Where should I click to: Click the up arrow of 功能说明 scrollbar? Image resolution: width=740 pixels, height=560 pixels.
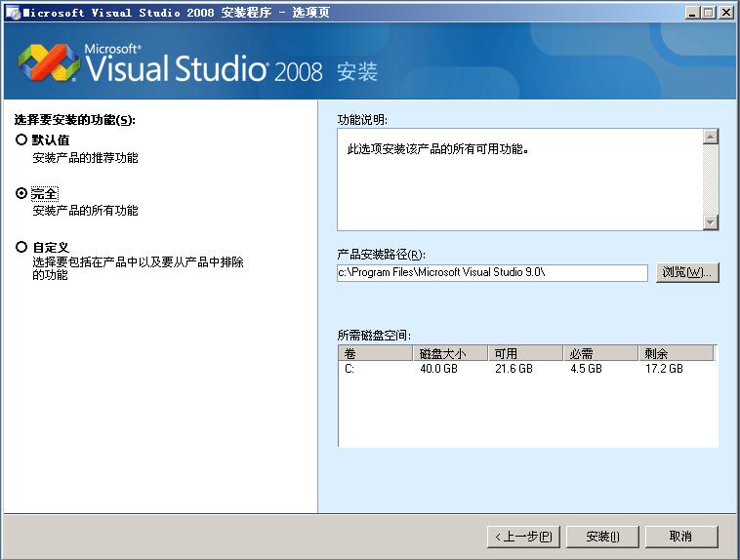click(711, 137)
